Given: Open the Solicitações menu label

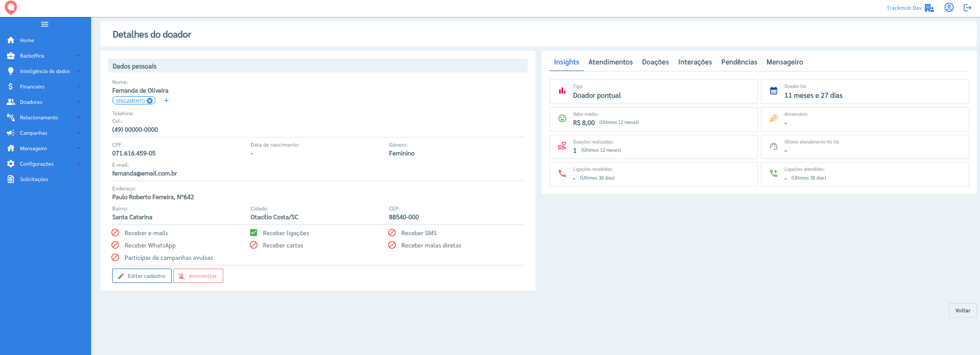Looking at the screenshot, I should (34, 179).
